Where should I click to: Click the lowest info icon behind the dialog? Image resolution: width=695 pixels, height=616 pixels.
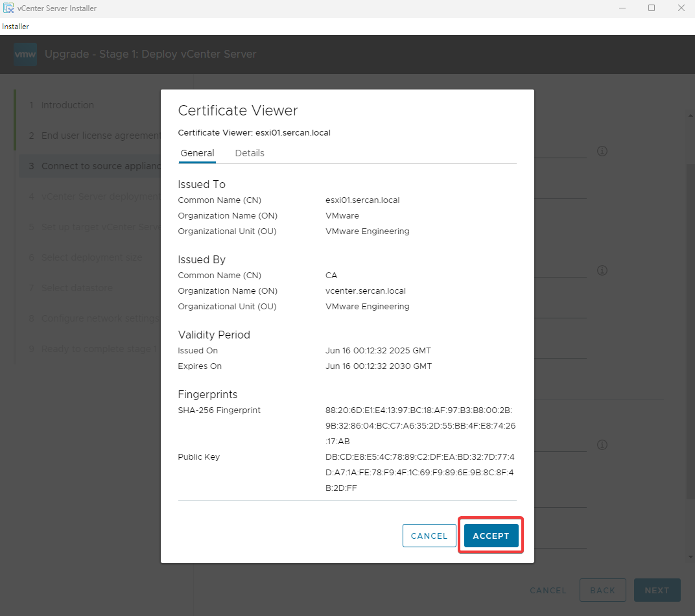coord(602,445)
